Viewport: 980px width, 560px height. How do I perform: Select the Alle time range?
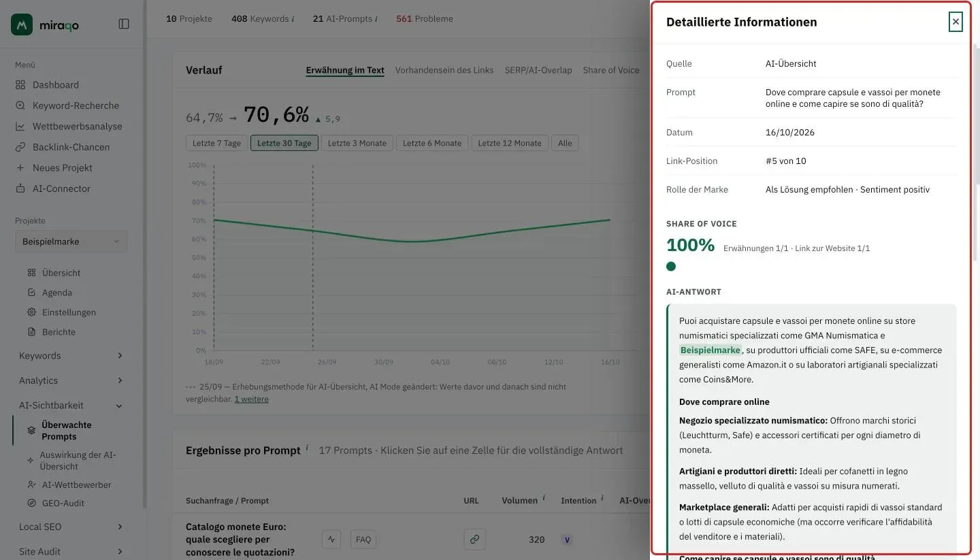coord(565,143)
